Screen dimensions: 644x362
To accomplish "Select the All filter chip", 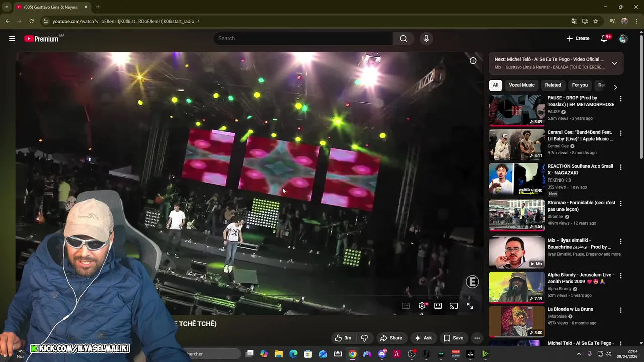I will [495, 85].
